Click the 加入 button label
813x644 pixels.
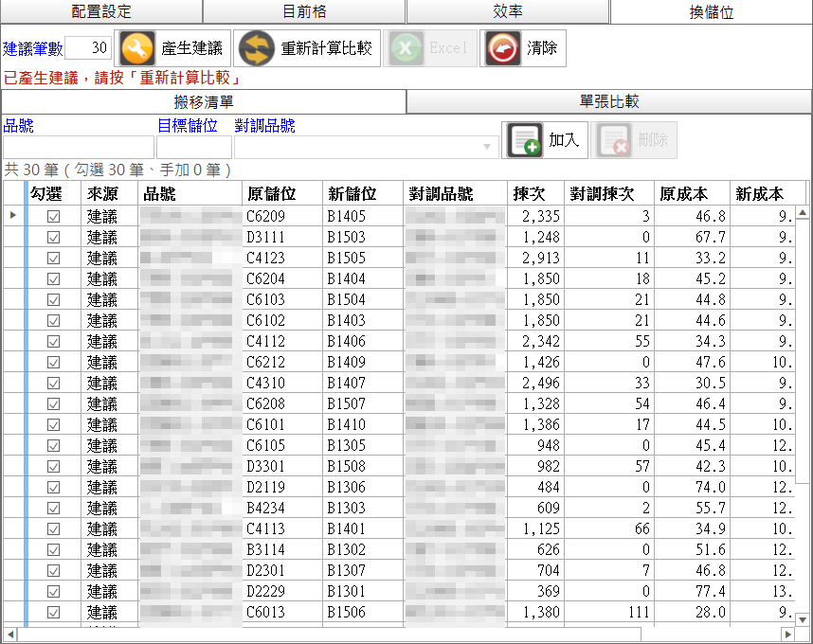click(564, 140)
